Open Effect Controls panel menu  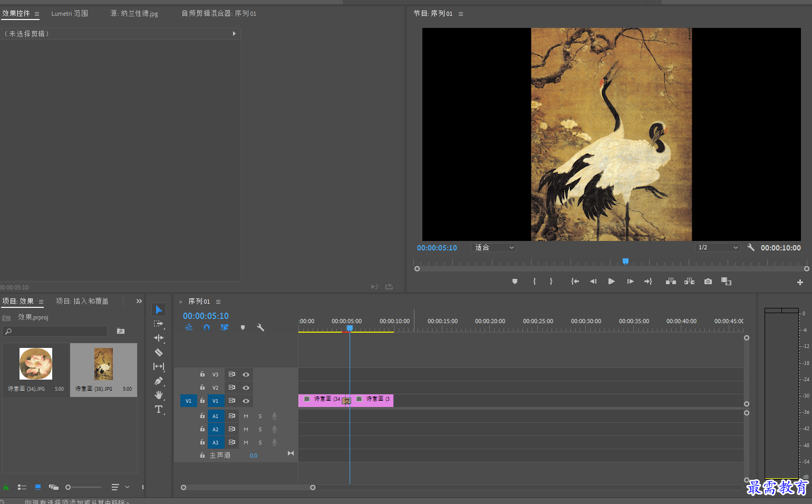37,14
